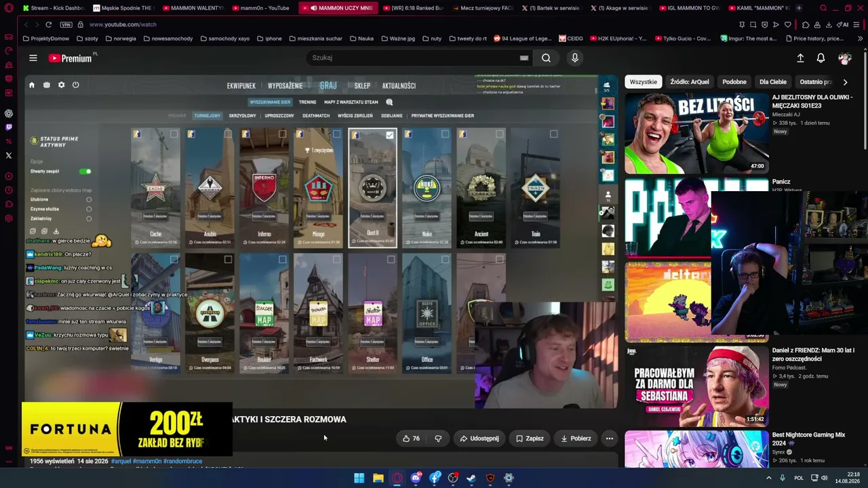The height and width of the screenshot is (488, 868).
Task: Click the Pobierz download button
Action: 576,439
